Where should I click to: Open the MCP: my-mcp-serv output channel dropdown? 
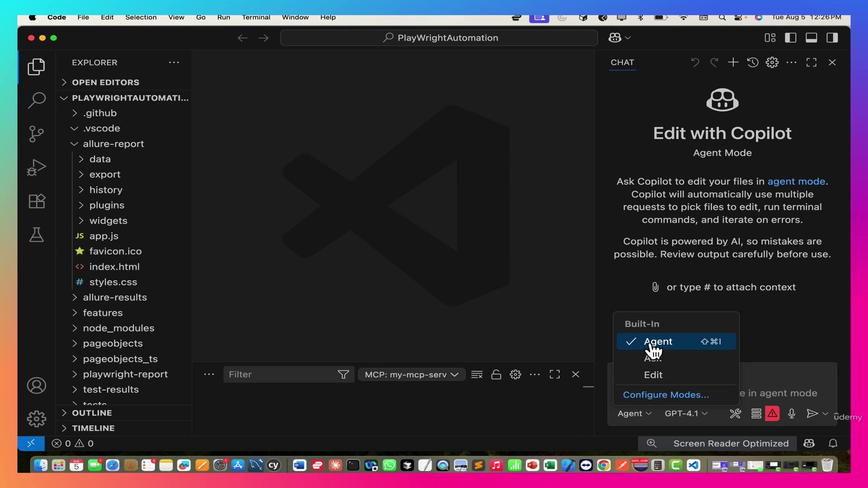[x=412, y=375]
